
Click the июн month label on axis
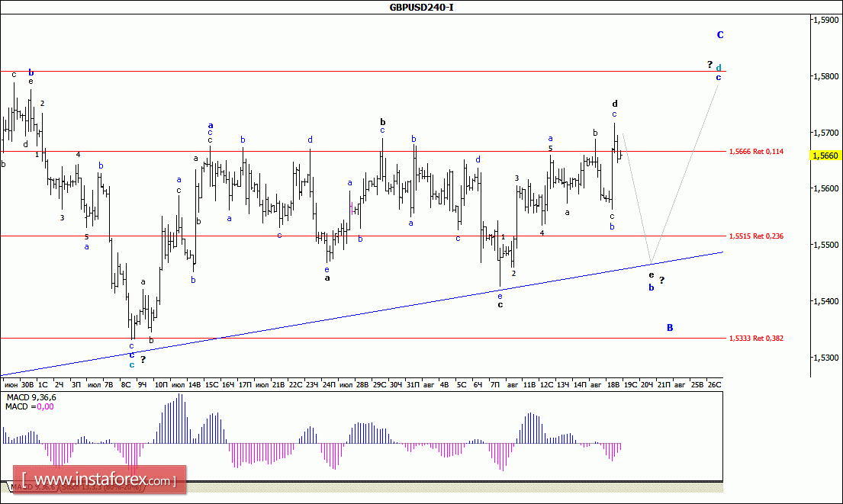tap(11, 385)
